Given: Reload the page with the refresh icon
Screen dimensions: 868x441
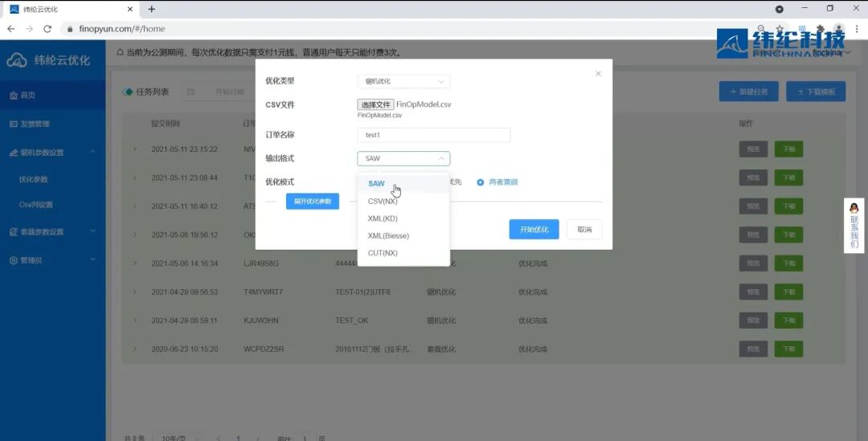Looking at the screenshot, I should coord(47,29).
